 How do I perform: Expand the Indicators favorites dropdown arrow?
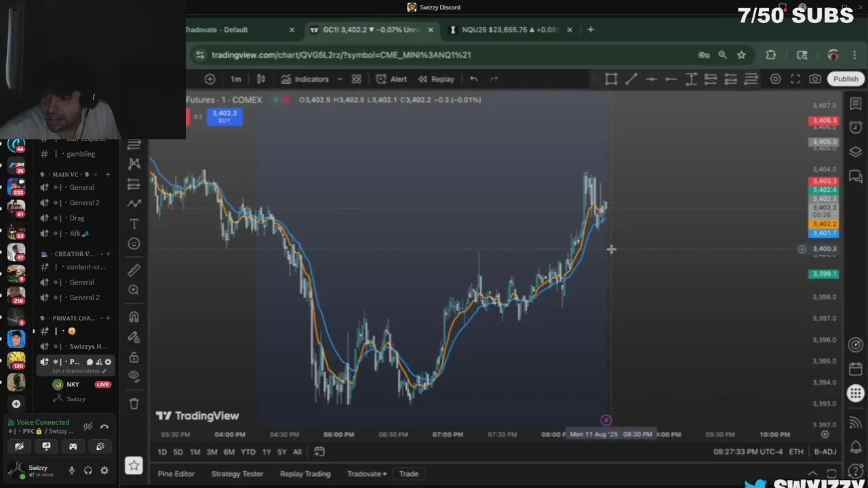(340, 79)
